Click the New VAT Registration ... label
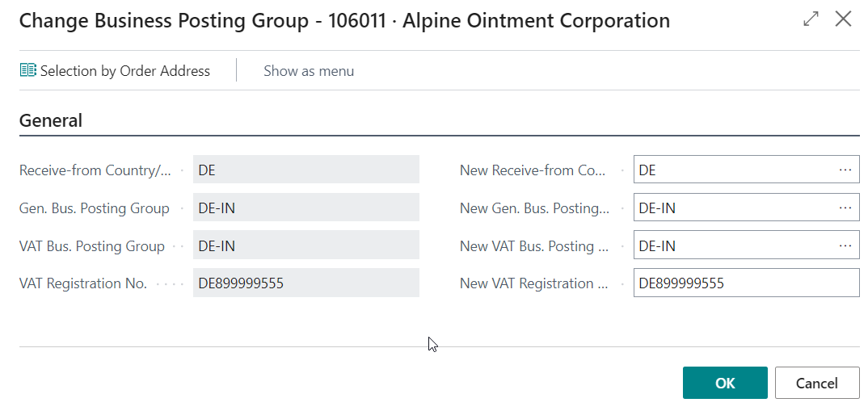The height and width of the screenshot is (411, 868). 534,283
